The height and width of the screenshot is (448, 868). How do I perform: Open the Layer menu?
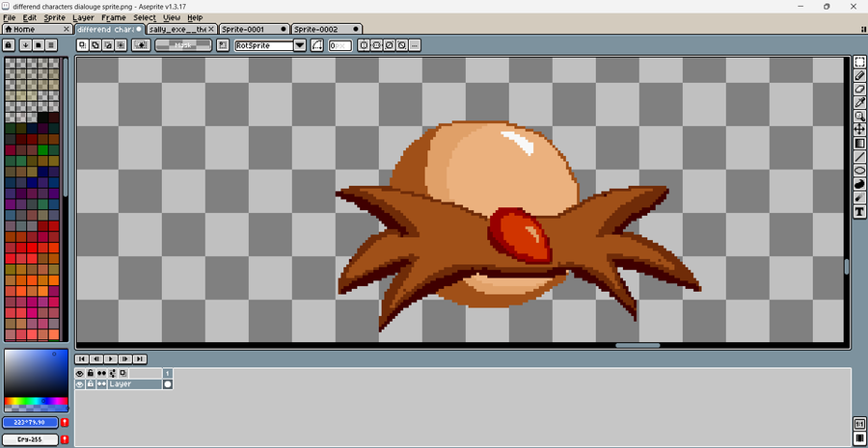[83, 17]
